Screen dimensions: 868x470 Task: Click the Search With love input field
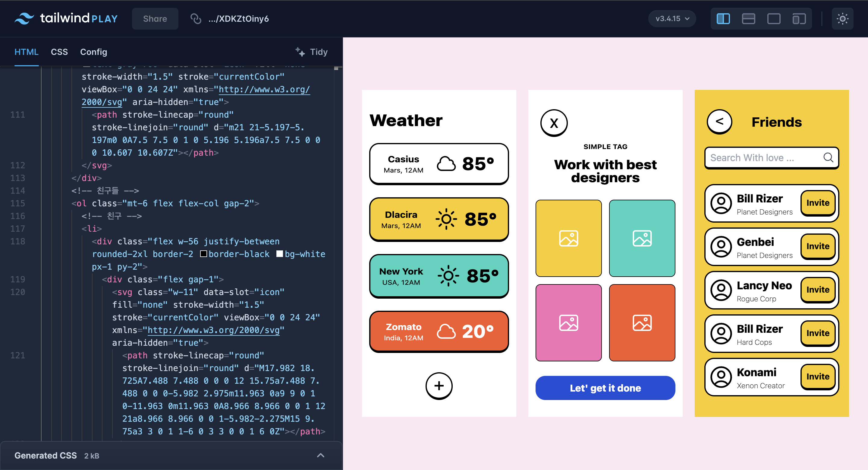(771, 158)
